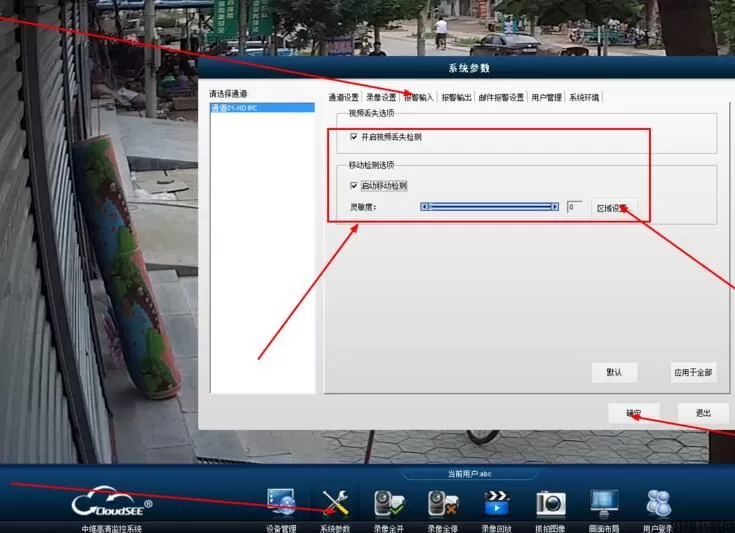
Task: Click right arrow of sensitivity slider
Action: tap(554, 207)
